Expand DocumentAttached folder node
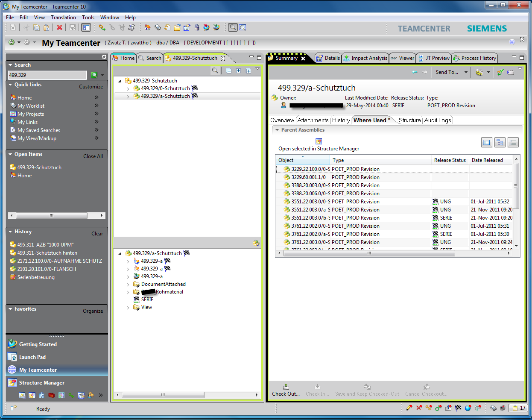The height and width of the screenshot is (420, 532). [128, 285]
